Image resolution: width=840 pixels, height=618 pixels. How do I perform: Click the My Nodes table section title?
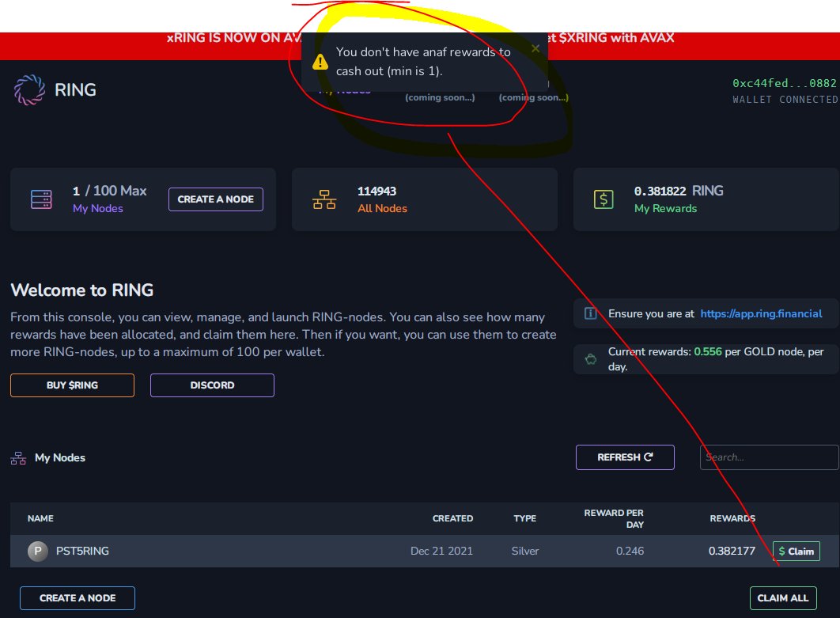pyautogui.click(x=60, y=457)
